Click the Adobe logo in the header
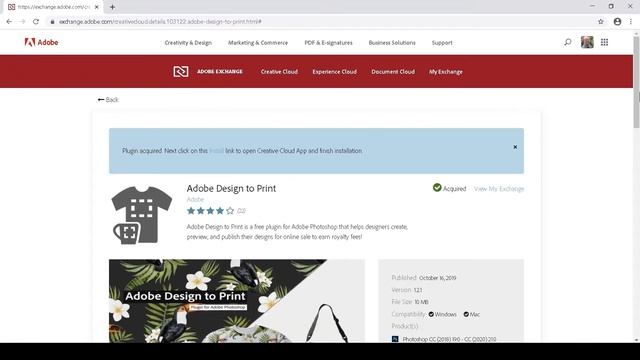The image size is (640, 360). pos(41,42)
